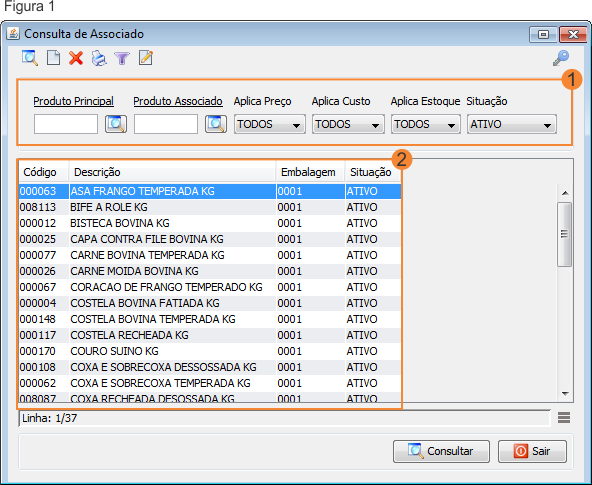The height and width of the screenshot is (485, 592).
Task: Click inside the Produto Principal input field
Action: (66, 124)
